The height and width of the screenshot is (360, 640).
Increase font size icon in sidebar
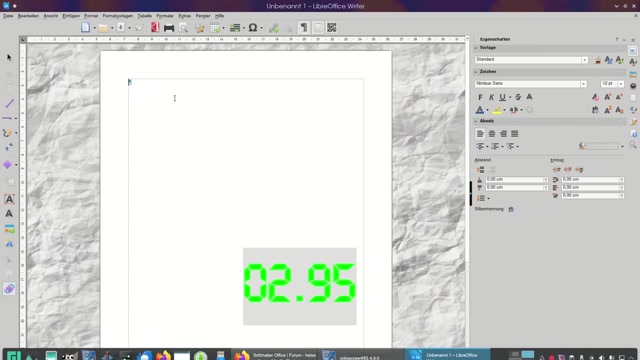(608, 97)
